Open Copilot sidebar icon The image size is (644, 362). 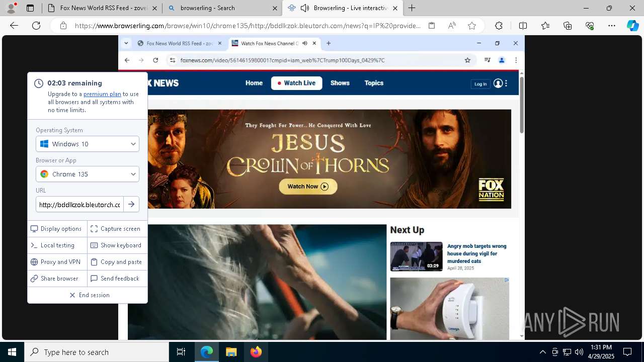tap(632, 26)
